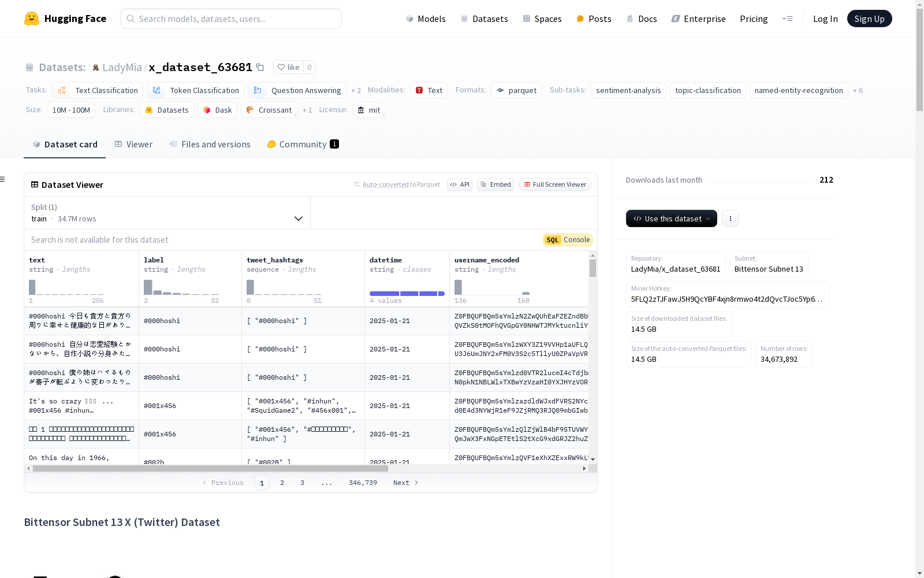Open the API button
924x578 pixels.
coord(460,184)
